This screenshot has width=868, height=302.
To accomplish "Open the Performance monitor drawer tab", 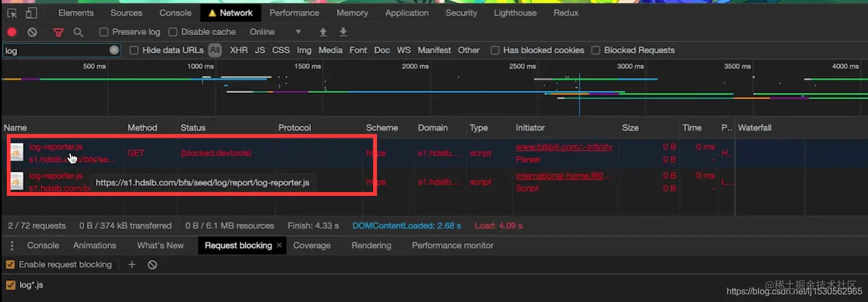I will 452,245.
